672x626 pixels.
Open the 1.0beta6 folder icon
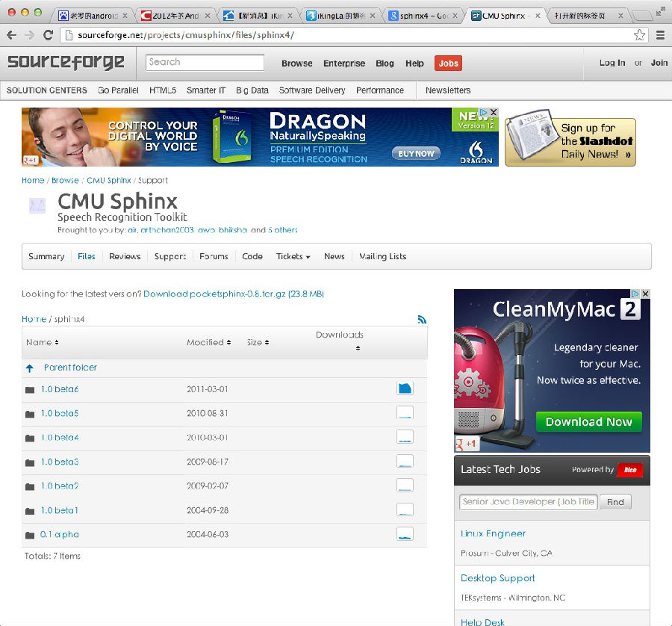tap(28, 388)
